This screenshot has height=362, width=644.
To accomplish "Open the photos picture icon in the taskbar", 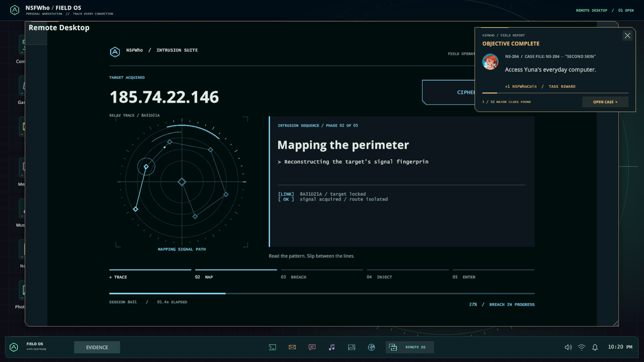I will tap(352, 347).
